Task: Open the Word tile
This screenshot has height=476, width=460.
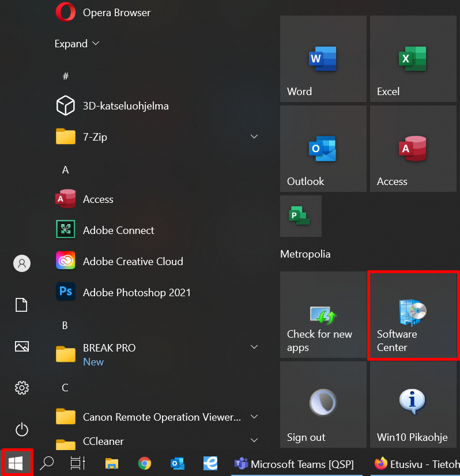Action: (323, 59)
